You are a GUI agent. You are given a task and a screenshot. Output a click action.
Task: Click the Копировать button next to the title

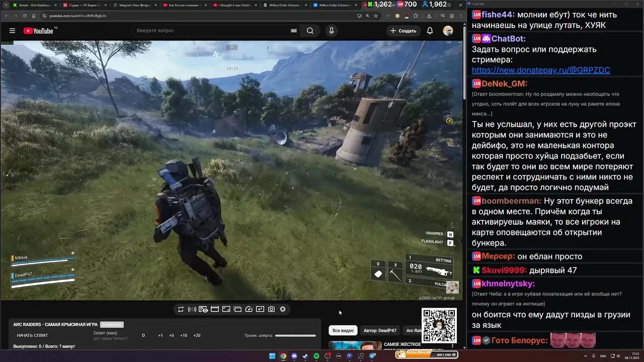[112, 325]
